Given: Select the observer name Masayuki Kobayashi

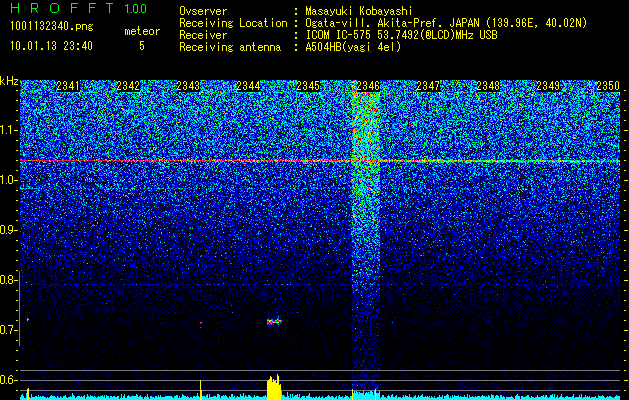Looking at the screenshot, I should [x=359, y=11].
